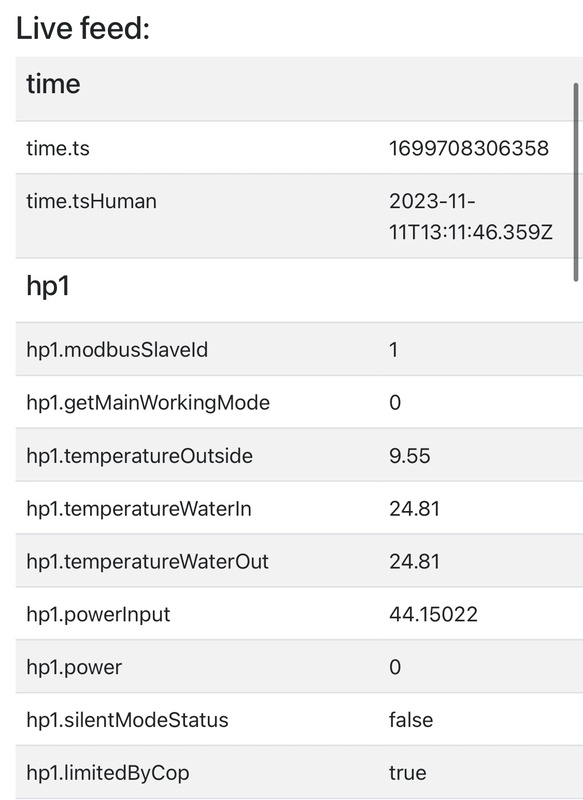Click the vertical scrollbar thumb
The height and width of the screenshot is (800, 583).
pos(576,182)
